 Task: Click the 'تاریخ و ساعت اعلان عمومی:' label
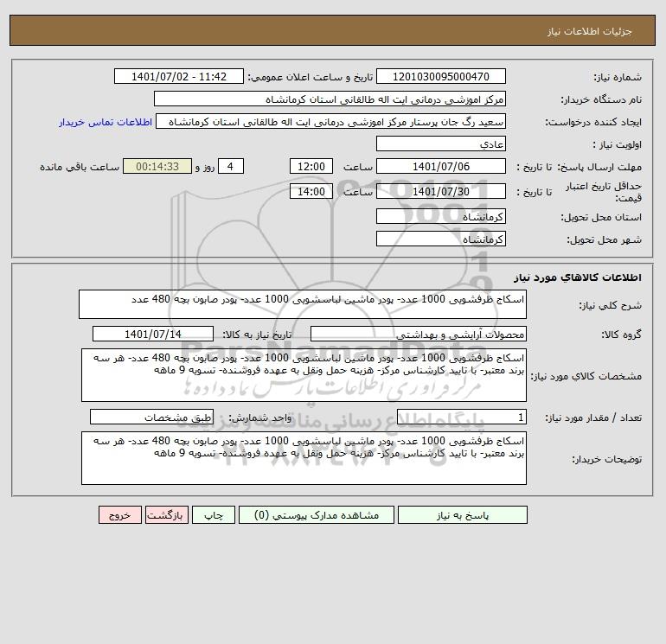[310, 77]
